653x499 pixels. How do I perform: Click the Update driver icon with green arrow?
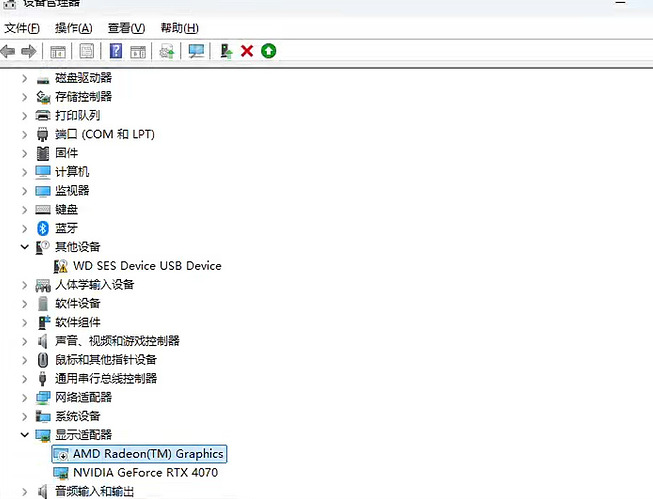point(226,51)
